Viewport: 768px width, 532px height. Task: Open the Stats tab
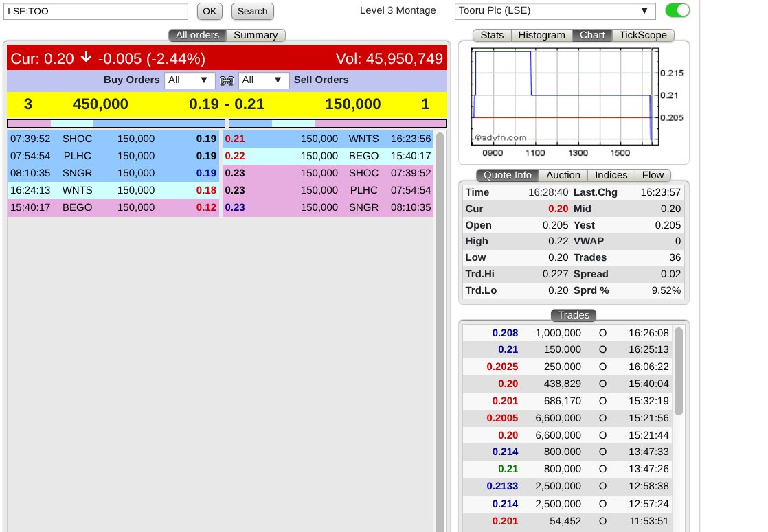pyautogui.click(x=492, y=35)
